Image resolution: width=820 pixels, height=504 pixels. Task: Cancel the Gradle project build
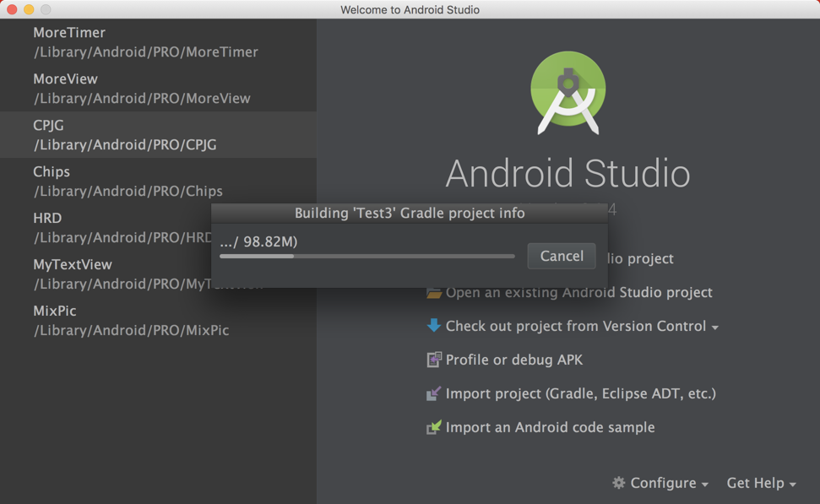[562, 256]
